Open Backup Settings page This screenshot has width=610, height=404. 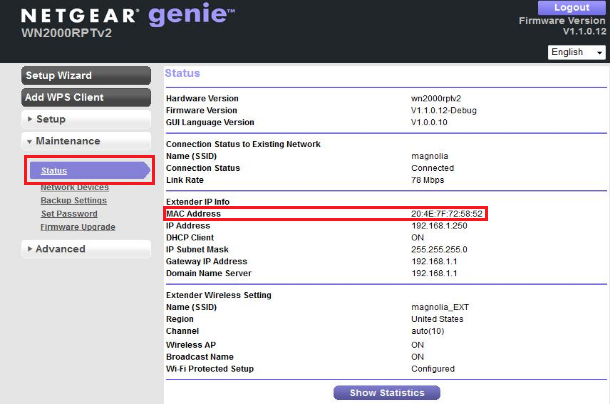74,200
